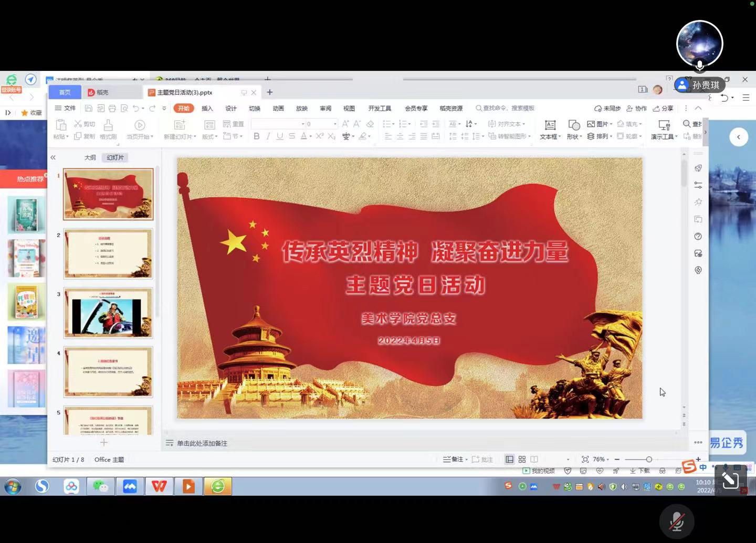Open the Arrange (排列) dropdown
This screenshot has height=543, width=756.
[x=600, y=136]
